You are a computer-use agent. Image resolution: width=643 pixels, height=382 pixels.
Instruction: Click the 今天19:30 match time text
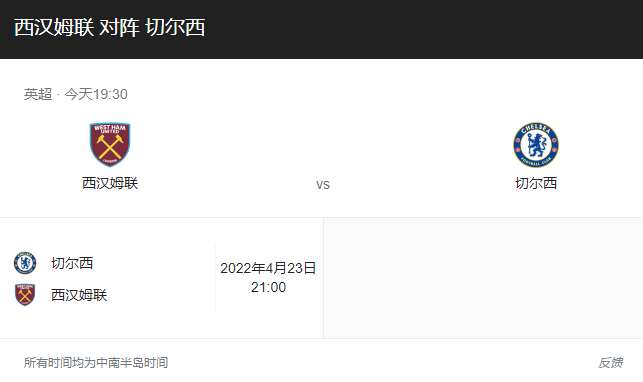click(96, 94)
